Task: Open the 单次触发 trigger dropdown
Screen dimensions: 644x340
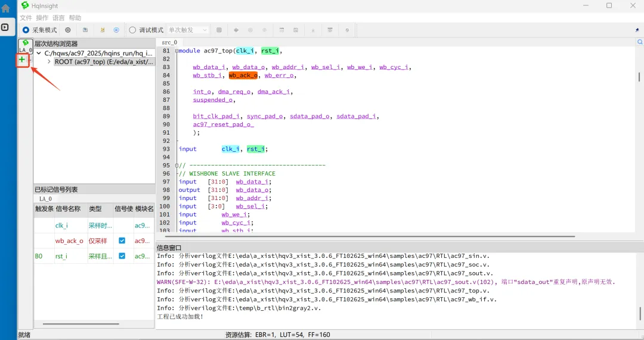Action: tap(188, 30)
